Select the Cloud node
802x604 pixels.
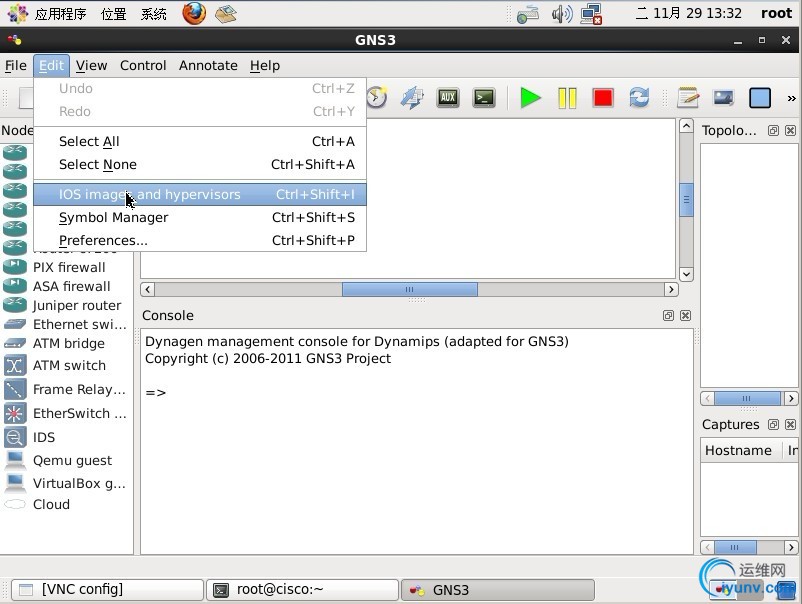[65, 504]
